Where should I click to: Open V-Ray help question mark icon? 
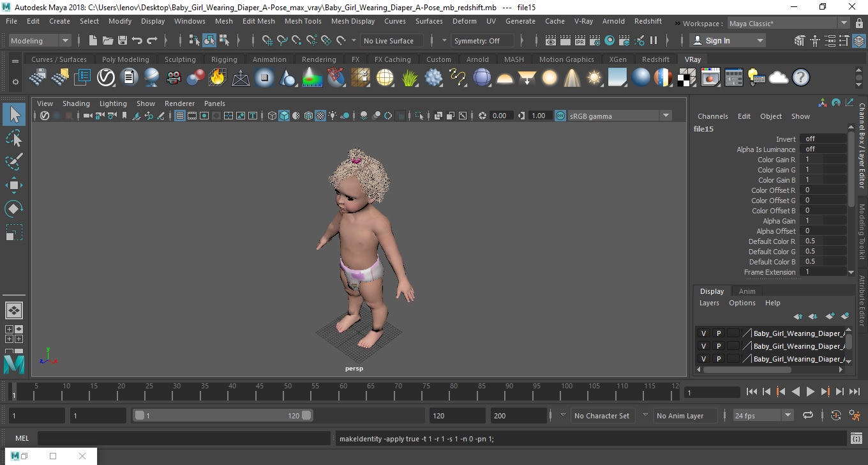801,78
